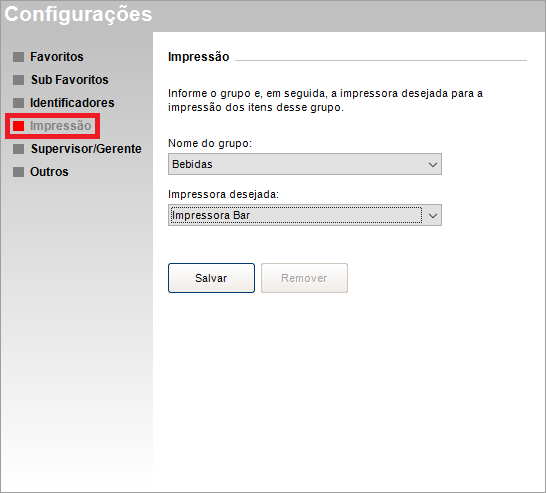The width and height of the screenshot is (546, 493).
Task: Click the Bebidas combo box field
Action: (305, 164)
